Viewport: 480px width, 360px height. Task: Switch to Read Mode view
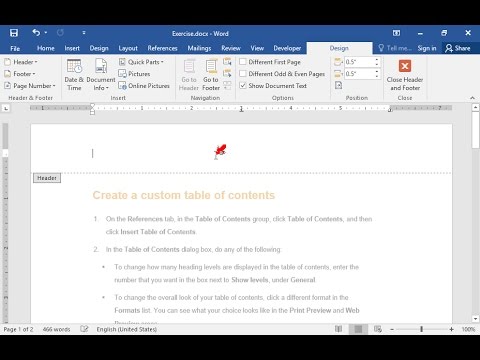(x=338, y=329)
